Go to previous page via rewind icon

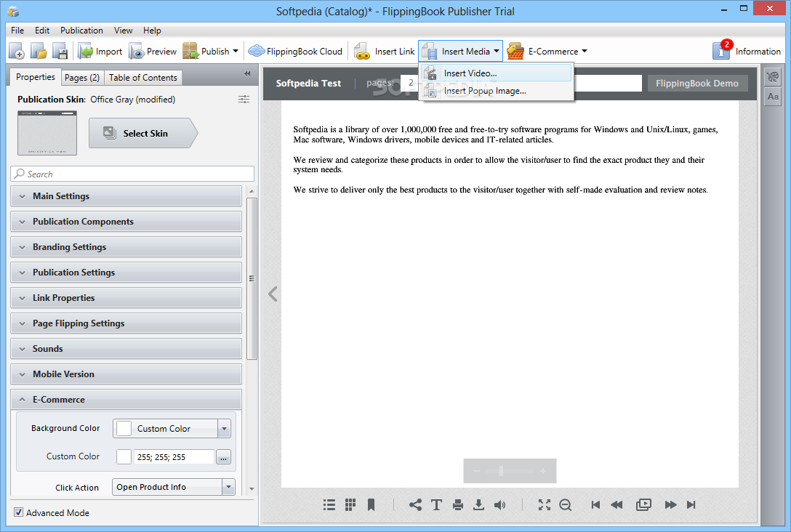point(617,505)
